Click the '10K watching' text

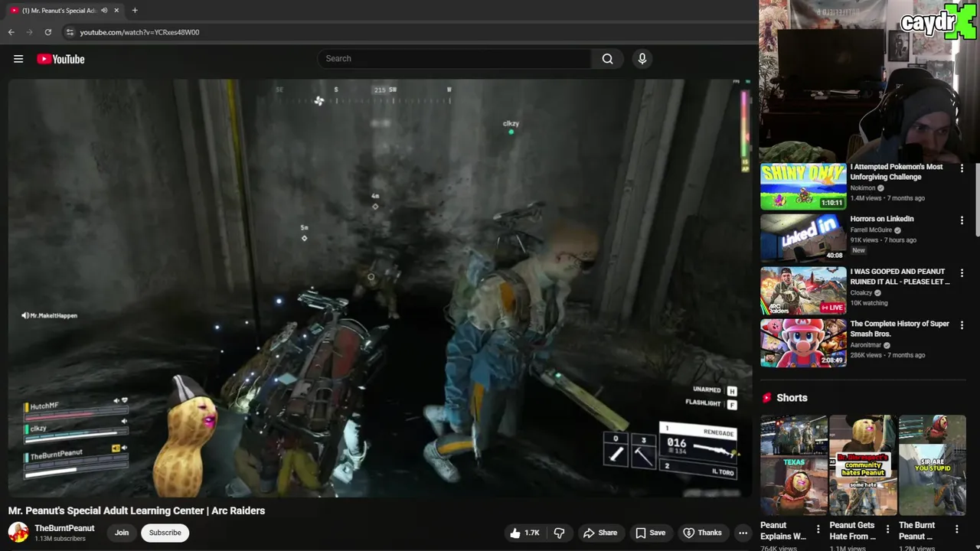pos(869,303)
